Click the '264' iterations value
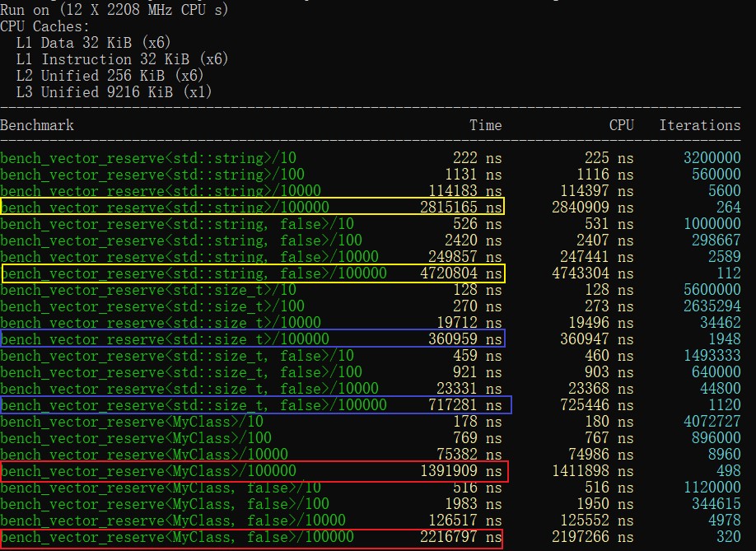 pos(728,208)
